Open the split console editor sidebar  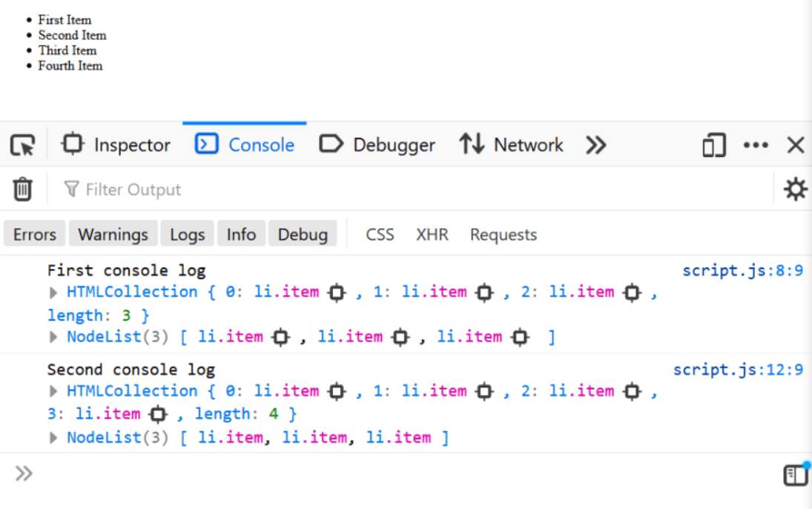click(x=795, y=474)
